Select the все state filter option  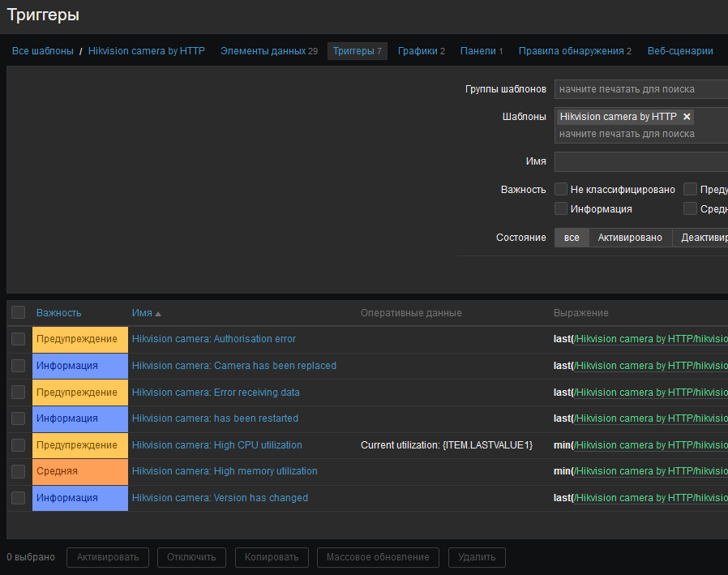572,238
